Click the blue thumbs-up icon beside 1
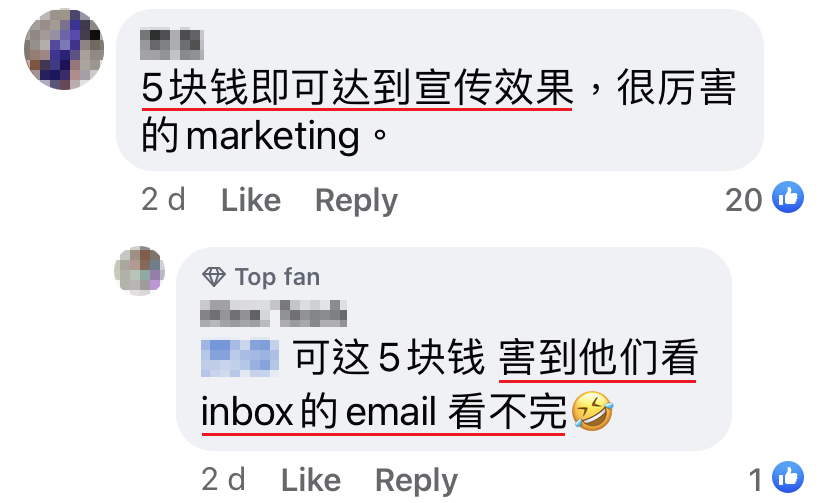The width and height of the screenshot is (828, 503). [788, 477]
